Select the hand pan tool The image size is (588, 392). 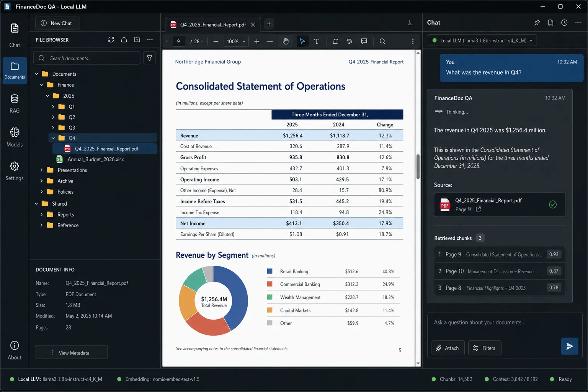tap(286, 41)
